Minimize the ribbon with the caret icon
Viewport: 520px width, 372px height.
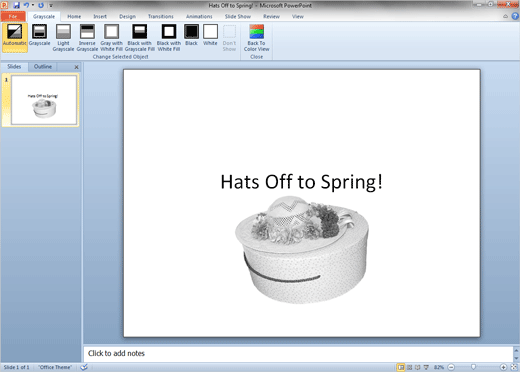pos(505,16)
